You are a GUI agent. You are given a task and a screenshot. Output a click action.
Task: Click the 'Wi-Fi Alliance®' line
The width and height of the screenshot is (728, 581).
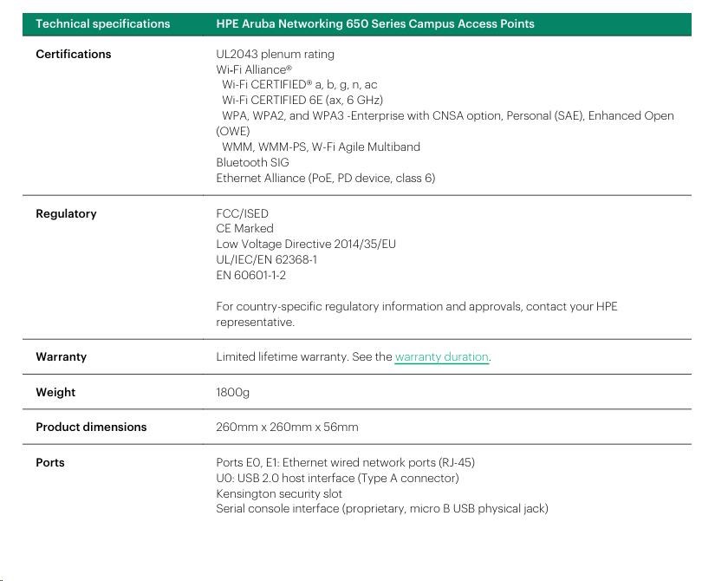pos(254,69)
